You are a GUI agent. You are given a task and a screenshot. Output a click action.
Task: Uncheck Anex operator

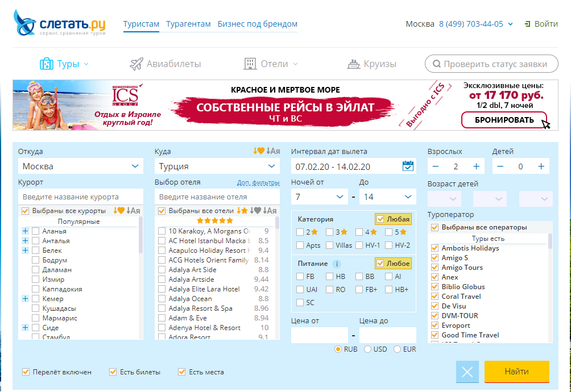[x=435, y=277]
